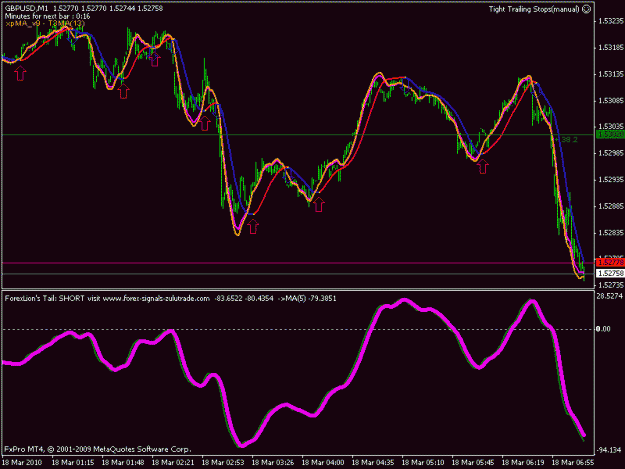Select the magenta horizontal line on chart
Screen dimensions: 625x469
298,263
